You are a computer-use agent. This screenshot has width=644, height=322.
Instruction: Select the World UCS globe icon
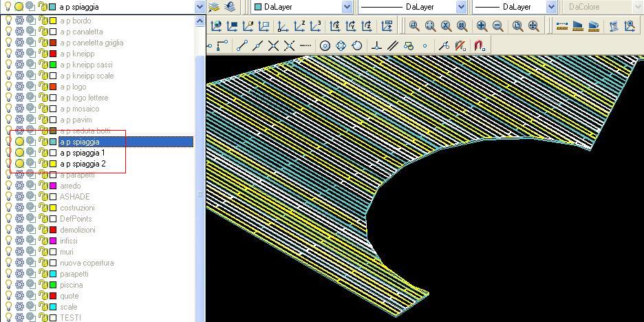pos(216,26)
